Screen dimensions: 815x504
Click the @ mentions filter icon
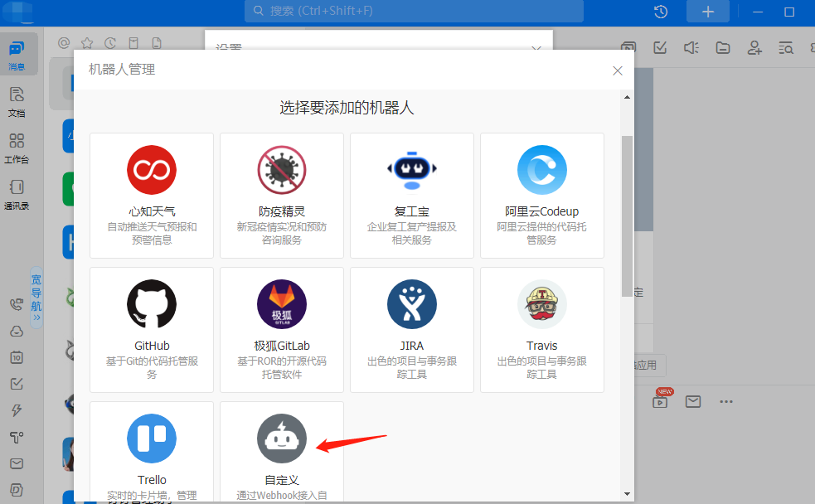point(64,42)
